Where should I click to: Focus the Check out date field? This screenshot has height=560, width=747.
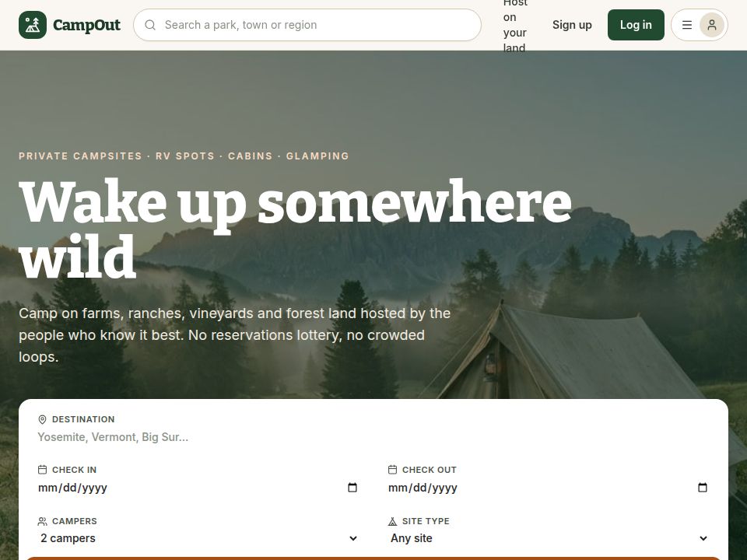(548, 488)
